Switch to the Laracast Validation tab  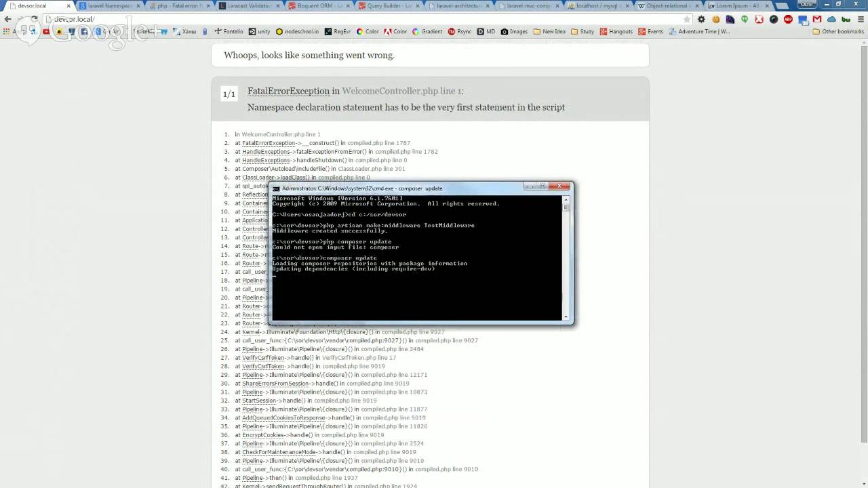click(249, 6)
